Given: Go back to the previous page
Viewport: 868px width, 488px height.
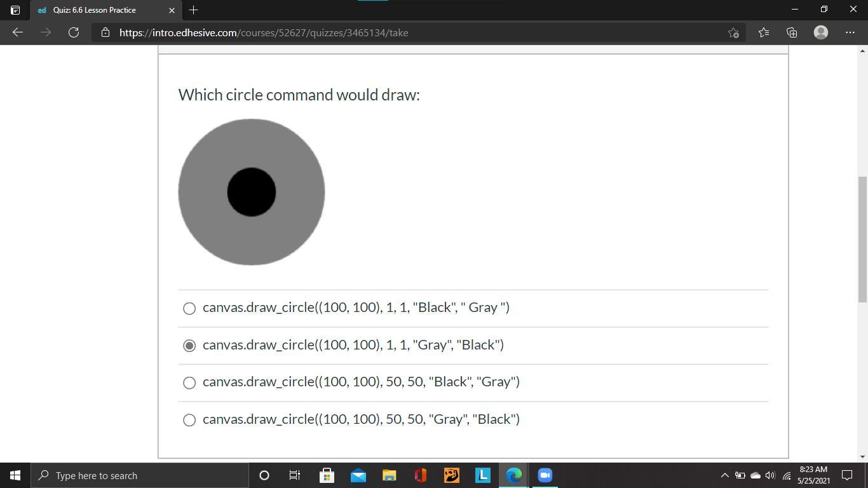Looking at the screenshot, I should pos(18,32).
